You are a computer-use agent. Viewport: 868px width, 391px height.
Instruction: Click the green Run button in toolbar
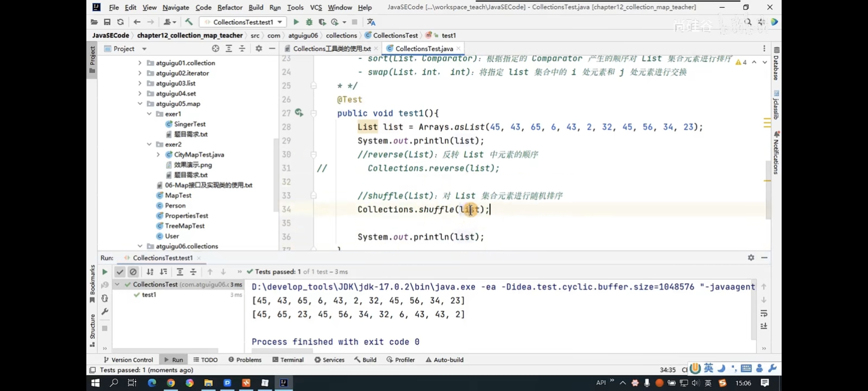[x=296, y=22]
